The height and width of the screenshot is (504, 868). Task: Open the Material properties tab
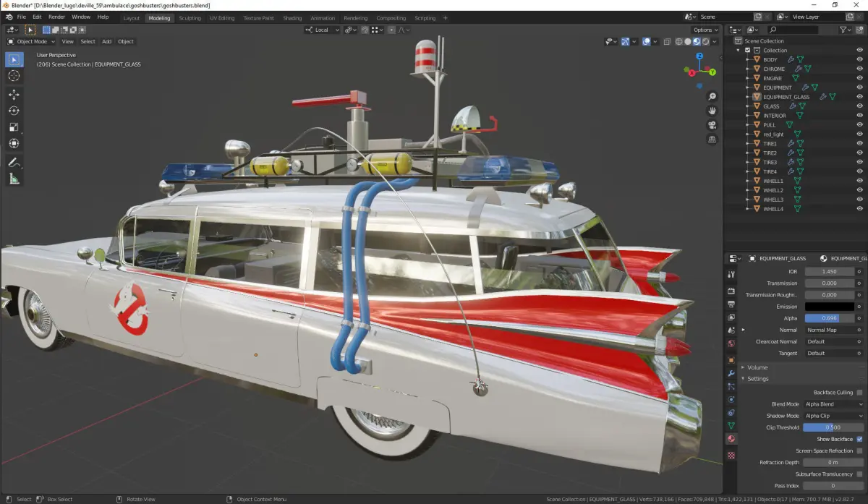pyautogui.click(x=731, y=439)
